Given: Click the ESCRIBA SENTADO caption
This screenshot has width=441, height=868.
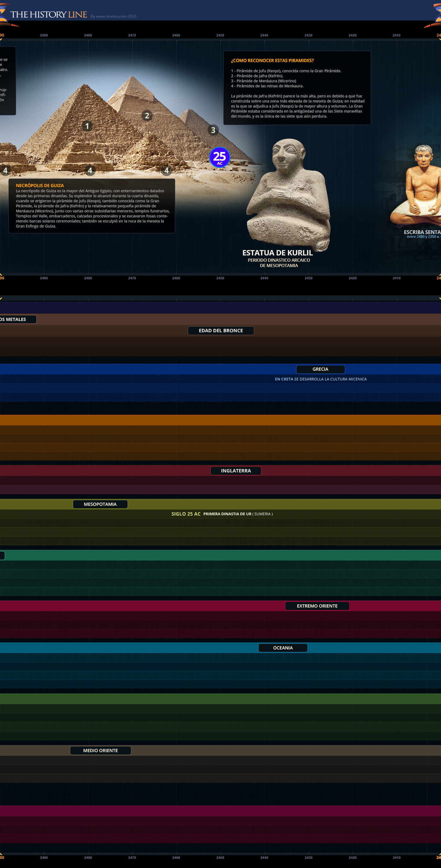Looking at the screenshot, I should 422,232.
